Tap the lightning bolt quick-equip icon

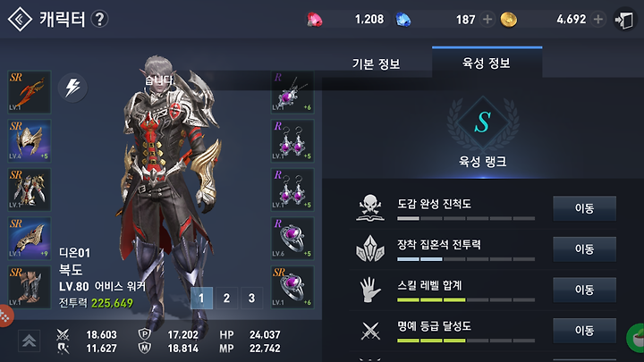[72, 88]
